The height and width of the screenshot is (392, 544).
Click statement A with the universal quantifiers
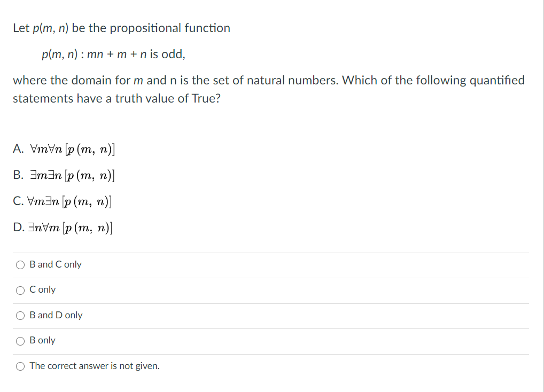(64, 148)
